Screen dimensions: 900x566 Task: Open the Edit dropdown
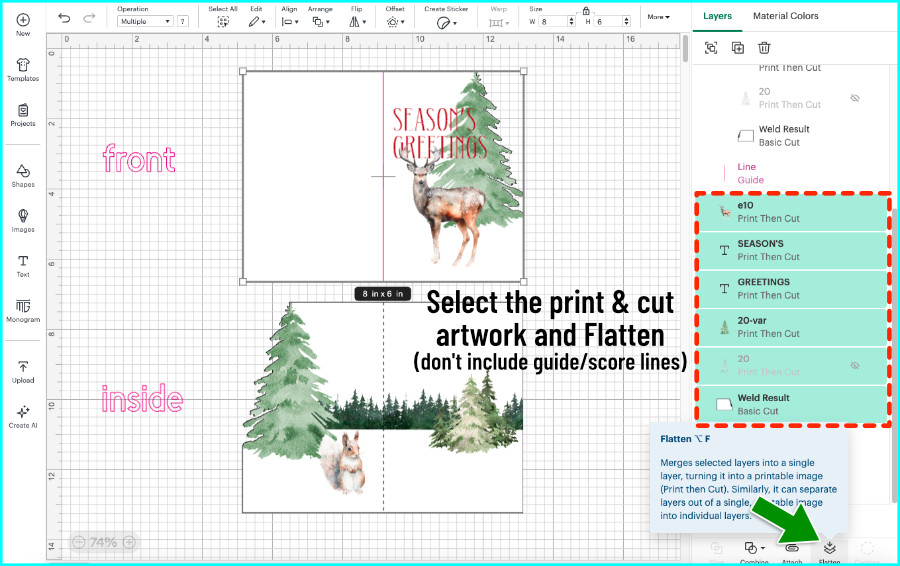257,21
